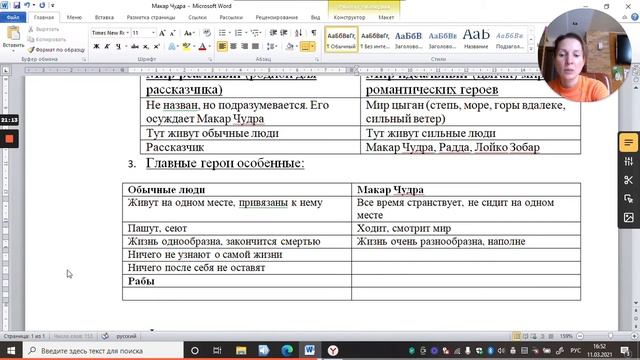Switch to Разметка страницы tab

click(x=151, y=18)
